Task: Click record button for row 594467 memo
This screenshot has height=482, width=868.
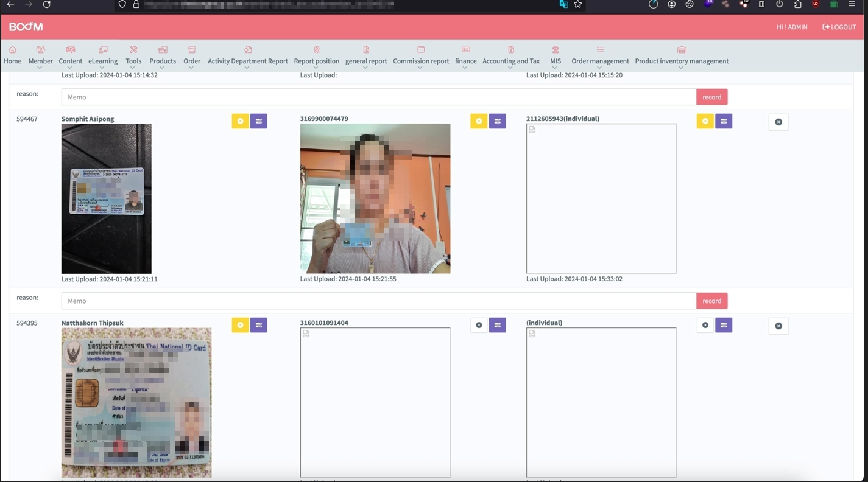Action: 711,301
